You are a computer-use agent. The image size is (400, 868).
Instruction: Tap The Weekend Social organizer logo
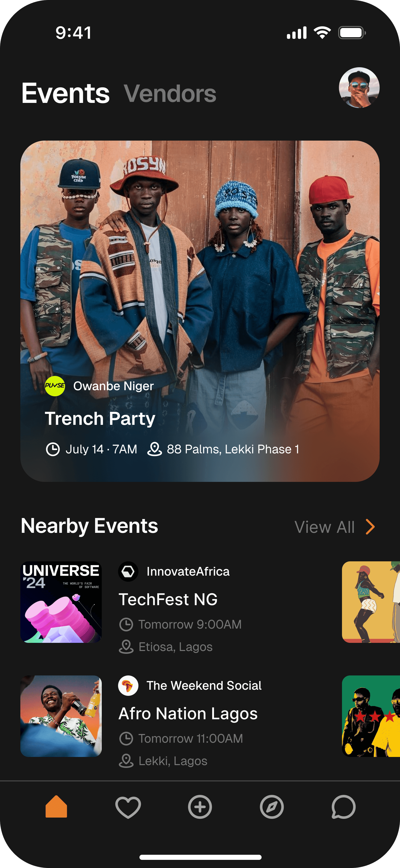(x=128, y=685)
